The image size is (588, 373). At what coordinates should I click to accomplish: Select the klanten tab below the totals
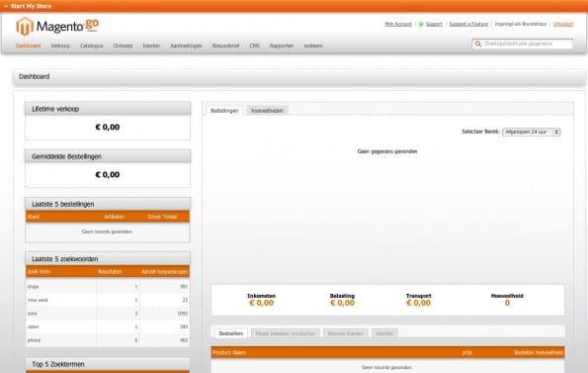384,333
